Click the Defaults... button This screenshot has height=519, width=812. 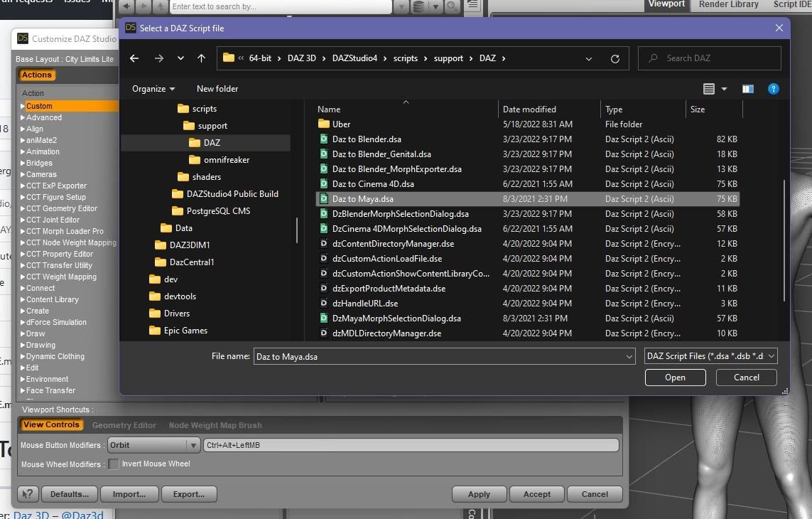pyautogui.click(x=70, y=494)
